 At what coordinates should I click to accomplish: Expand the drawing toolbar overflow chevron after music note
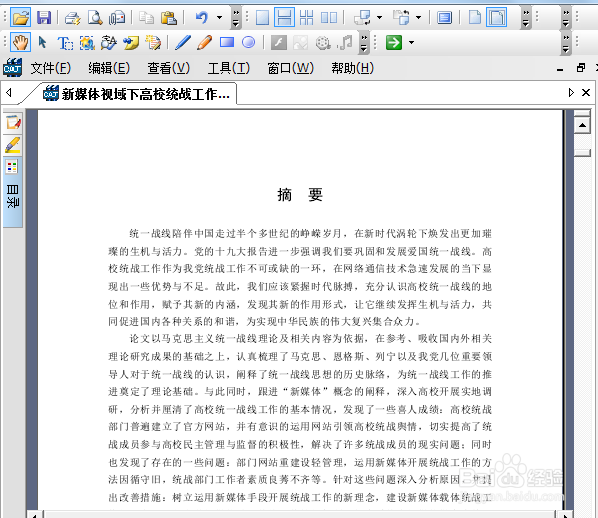coord(364,43)
